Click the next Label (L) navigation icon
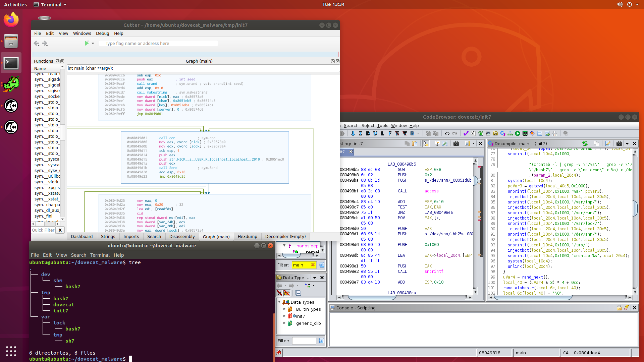 point(383,133)
